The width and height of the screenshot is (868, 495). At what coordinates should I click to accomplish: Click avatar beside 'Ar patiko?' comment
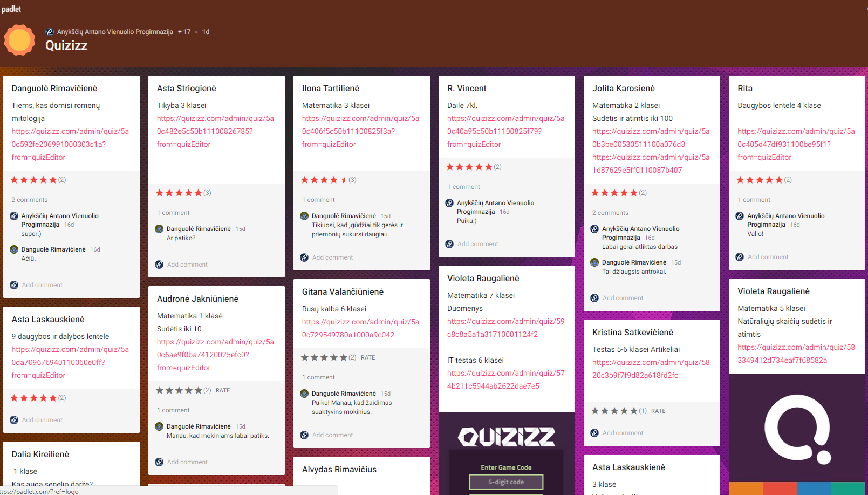click(159, 229)
